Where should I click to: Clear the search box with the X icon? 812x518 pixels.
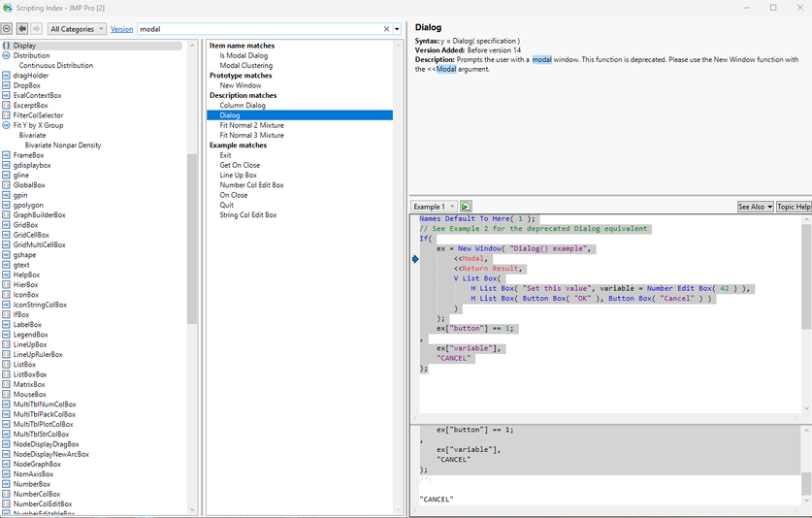pyautogui.click(x=386, y=29)
